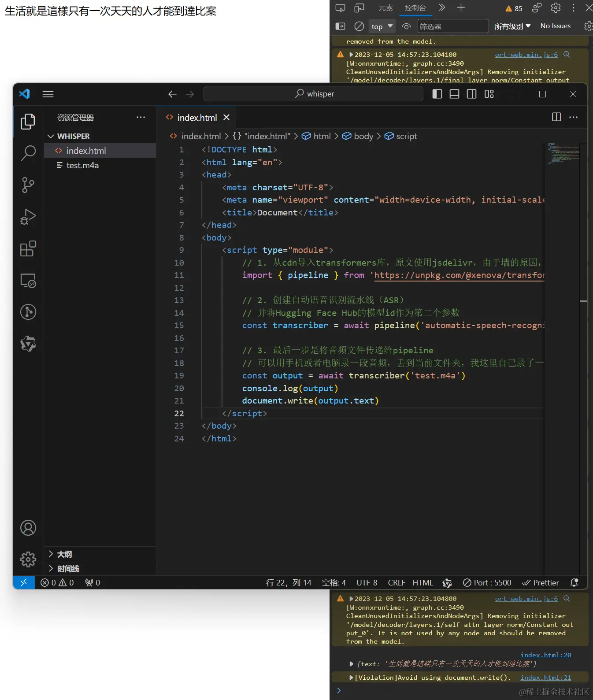This screenshot has height=700, width=593.
Task: Select index.html in the file tree
Action: coord(100,151)
